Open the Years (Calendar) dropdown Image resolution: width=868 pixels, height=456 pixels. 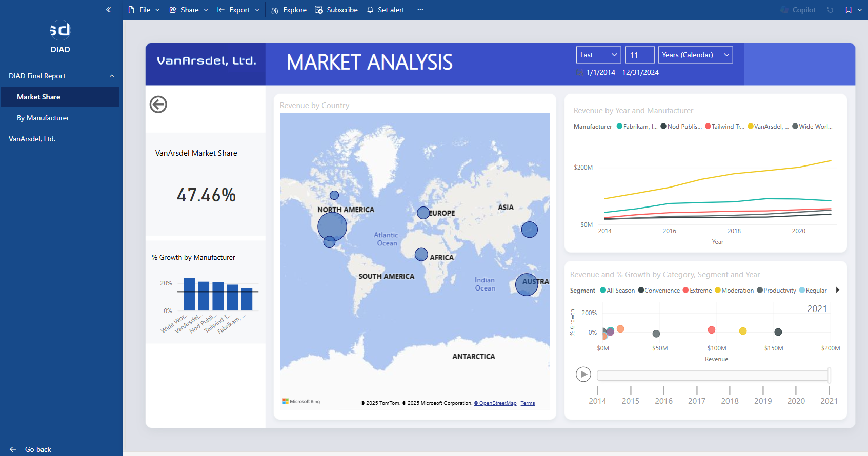(x=695, y=55)
